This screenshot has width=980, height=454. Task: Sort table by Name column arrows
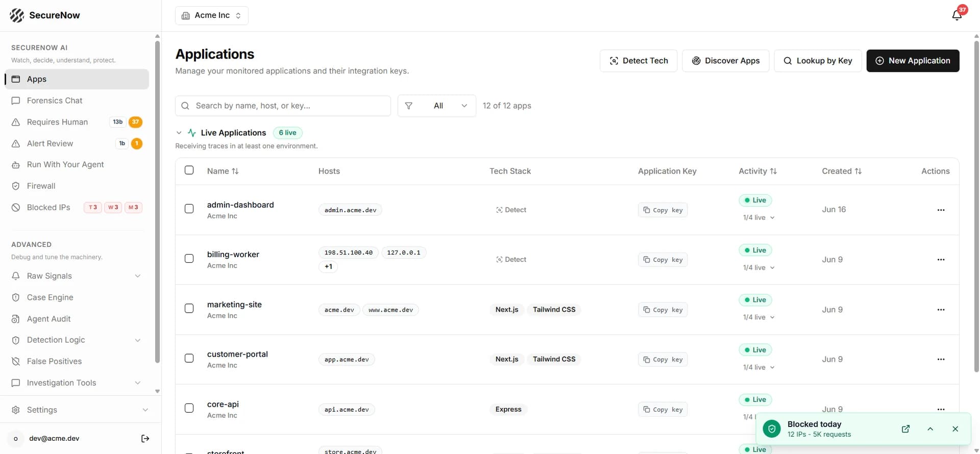(235, 171)
